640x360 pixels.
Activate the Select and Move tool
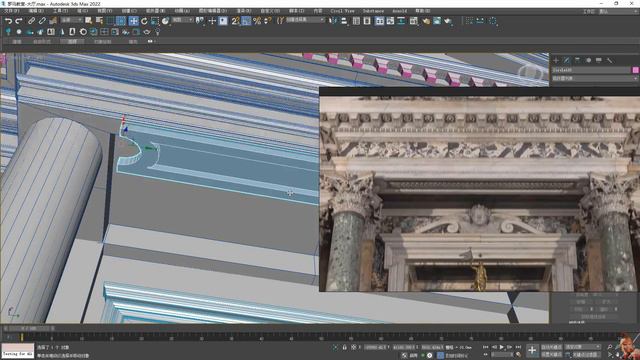coord(133,21)
